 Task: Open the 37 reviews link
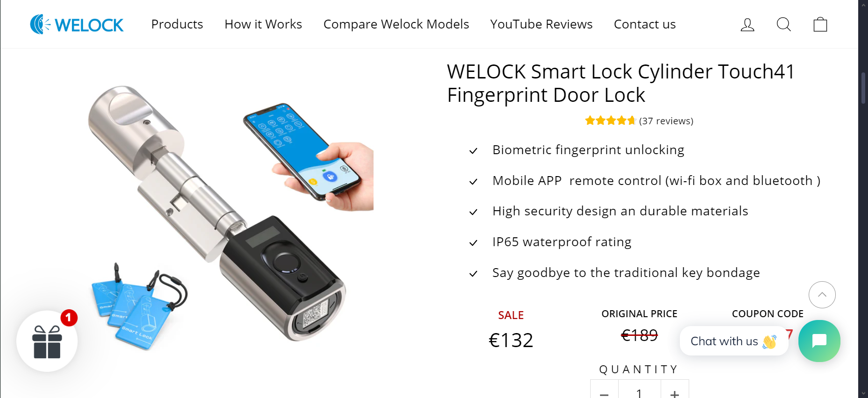click(666, 121)
